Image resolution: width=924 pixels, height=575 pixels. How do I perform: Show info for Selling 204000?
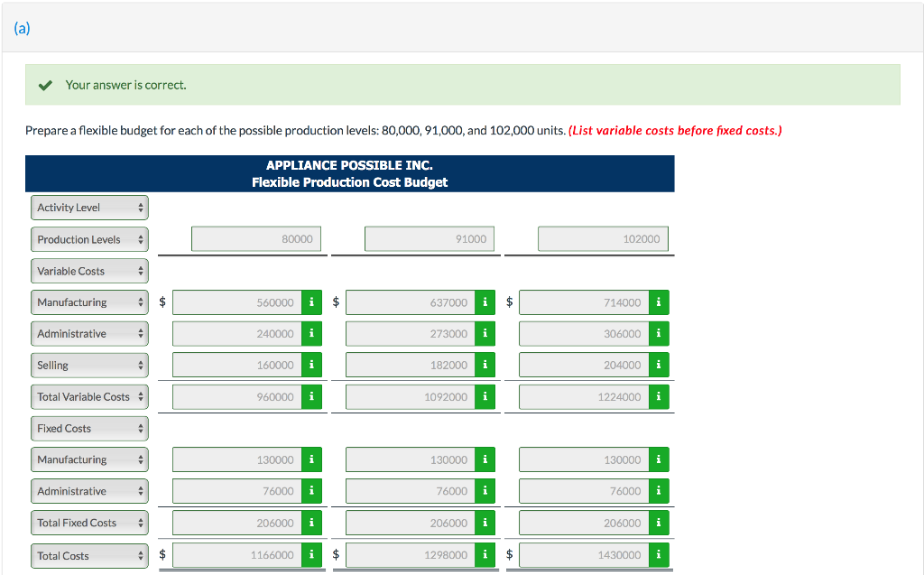[x=658, y=365]
